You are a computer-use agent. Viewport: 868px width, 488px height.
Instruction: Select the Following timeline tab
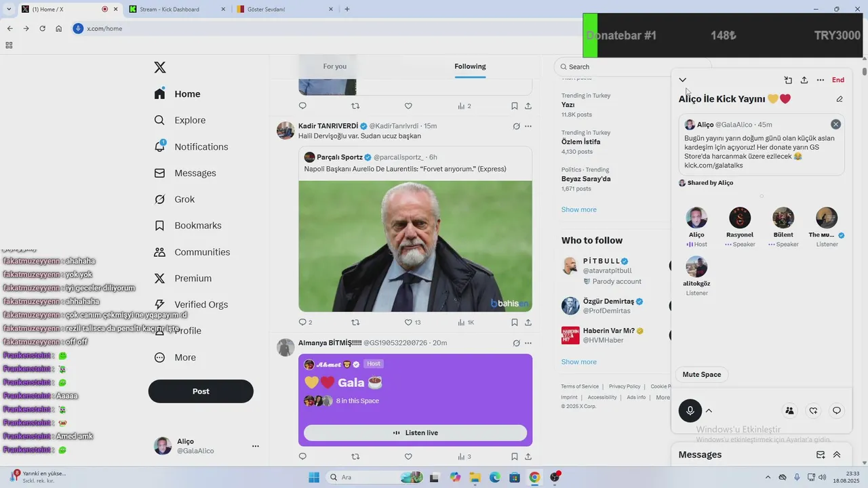(x=470, y=66)
